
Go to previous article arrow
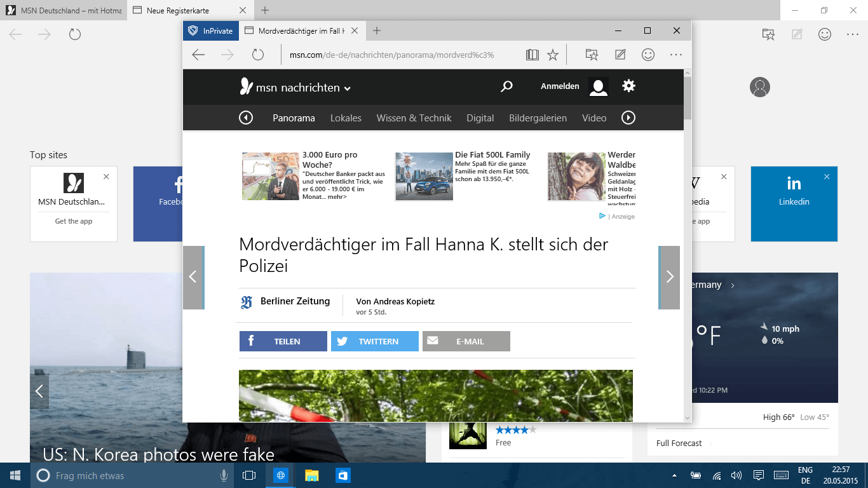[193, 277]
